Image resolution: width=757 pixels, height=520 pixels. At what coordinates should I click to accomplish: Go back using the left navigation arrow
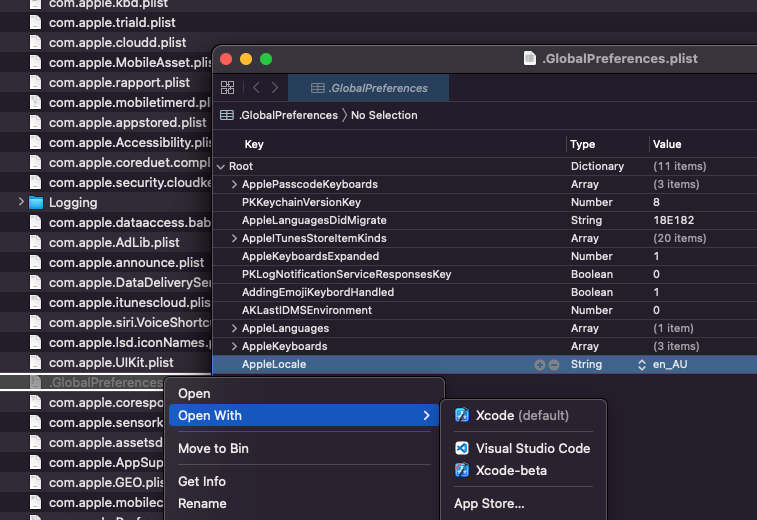(256, 87)
